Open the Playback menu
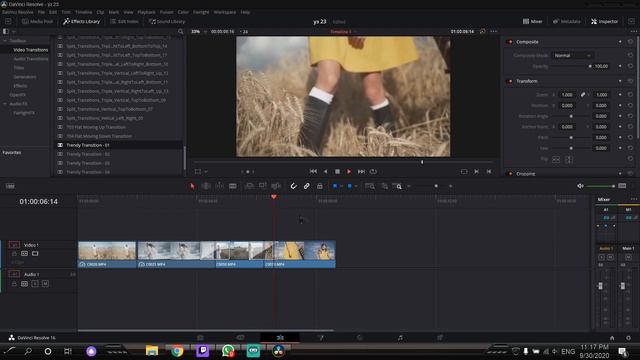The height and width of the screenshot is (360, 640). [x=146, y=12]
